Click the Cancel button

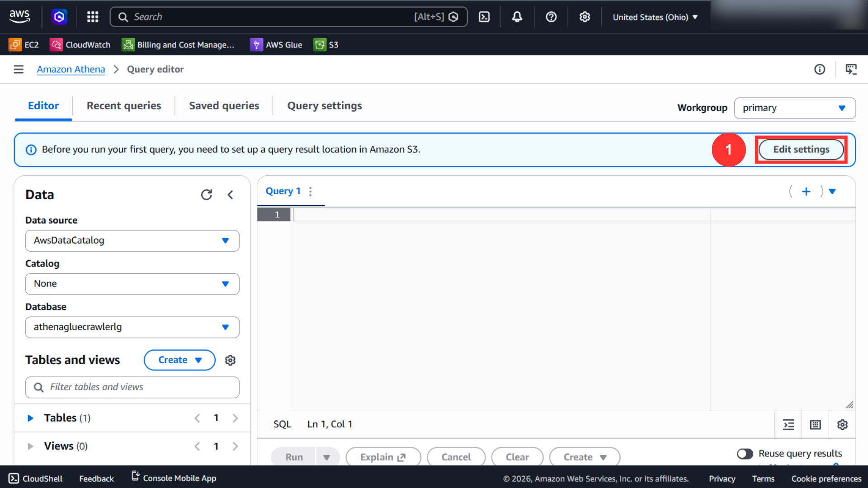click(456, 457)
